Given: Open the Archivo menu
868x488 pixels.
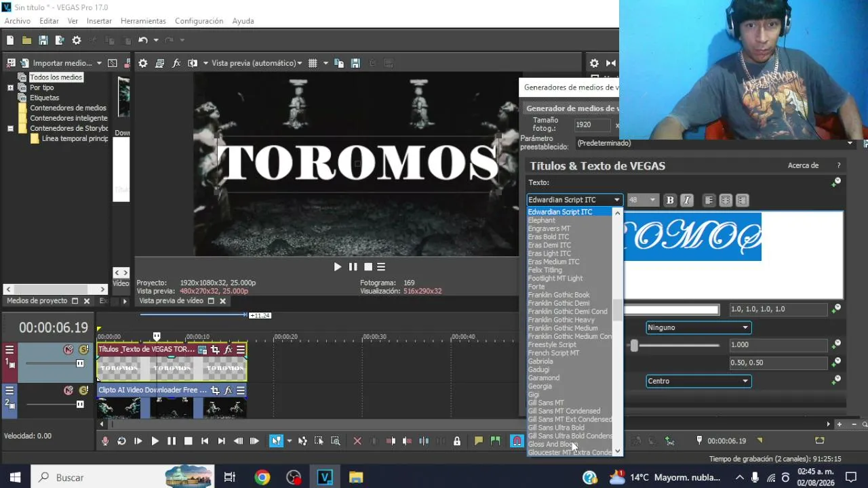Looking at the screenshot, I should pos(18,21).
